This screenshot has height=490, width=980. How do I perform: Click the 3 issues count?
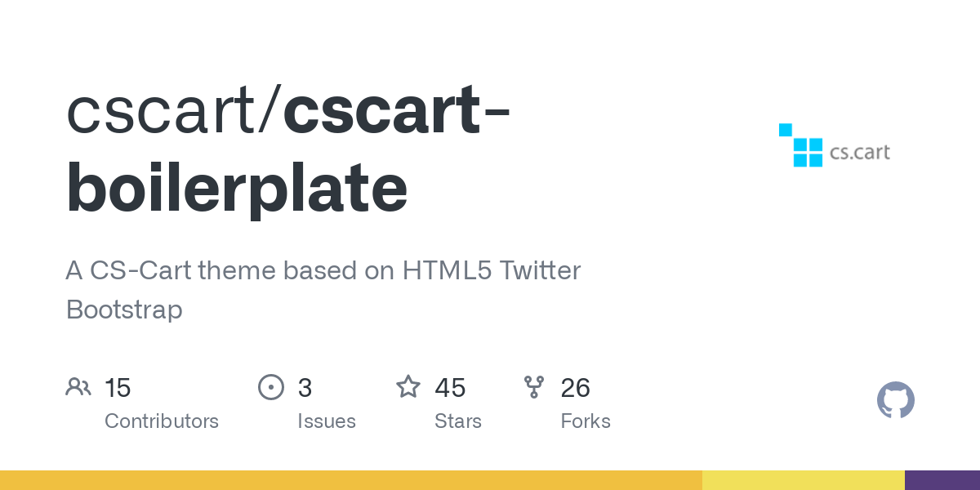coord(305,388)
